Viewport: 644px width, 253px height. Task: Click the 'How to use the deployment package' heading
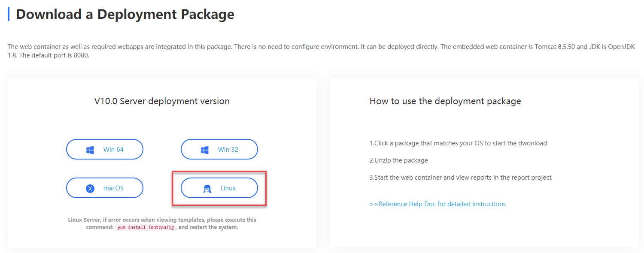click(x=445, y=101)
